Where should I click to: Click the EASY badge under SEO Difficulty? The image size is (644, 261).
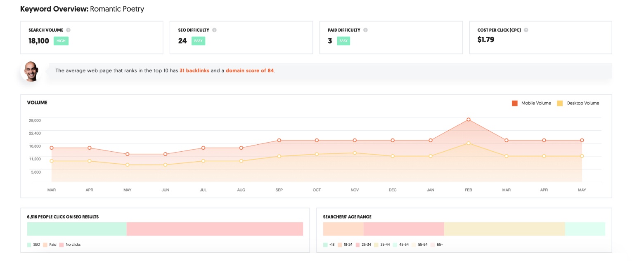pyautogui.click(x=198, y=41)
